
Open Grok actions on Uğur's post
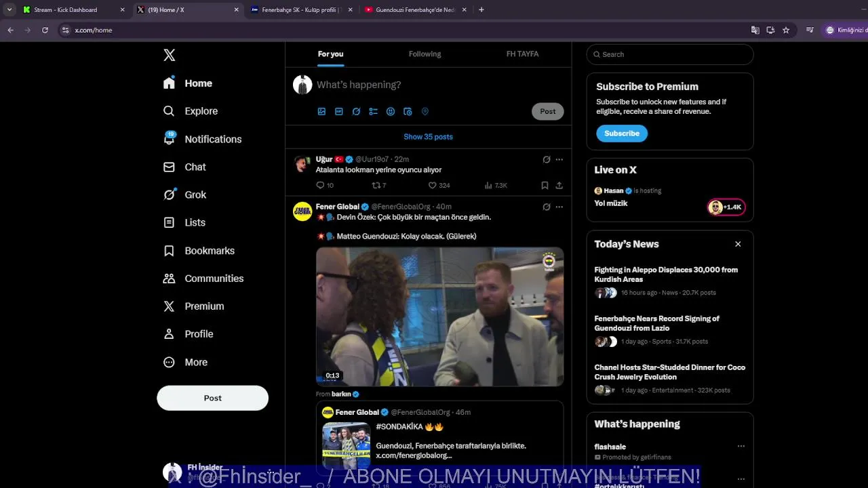click(x=547, y=159)
